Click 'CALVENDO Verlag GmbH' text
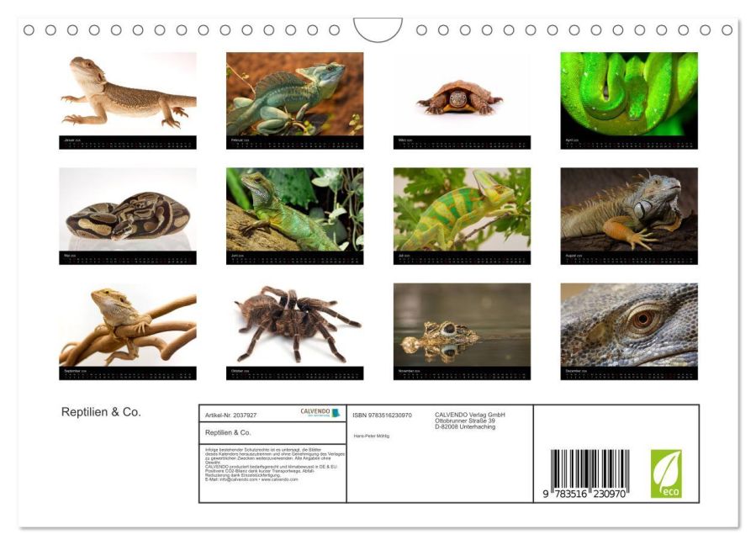 coord(470,415)
